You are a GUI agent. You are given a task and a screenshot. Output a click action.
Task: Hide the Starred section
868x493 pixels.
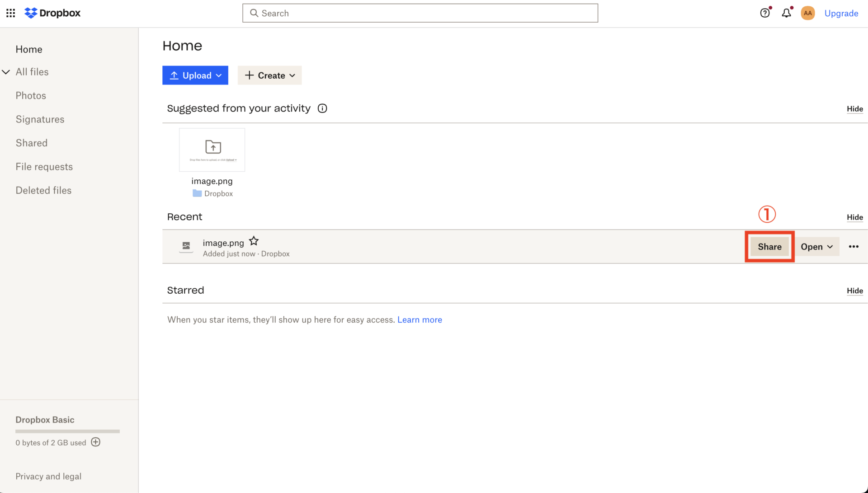854,291
